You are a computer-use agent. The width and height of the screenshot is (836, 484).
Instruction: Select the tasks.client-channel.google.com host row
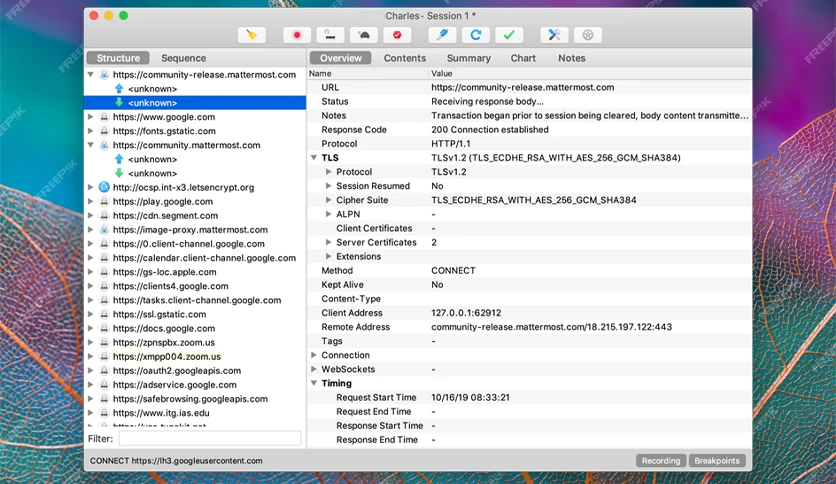coord(195,300)
